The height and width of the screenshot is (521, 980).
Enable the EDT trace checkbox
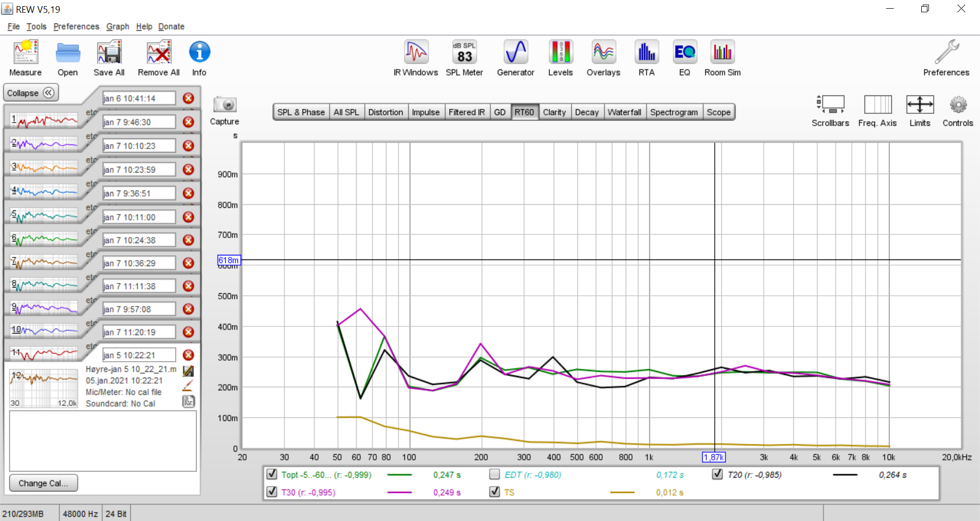tap(494, 475)
